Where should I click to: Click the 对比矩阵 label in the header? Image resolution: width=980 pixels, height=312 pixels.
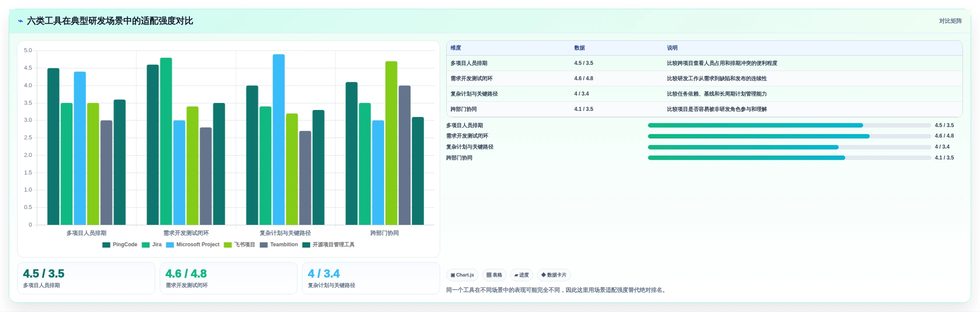pos(950,21)
